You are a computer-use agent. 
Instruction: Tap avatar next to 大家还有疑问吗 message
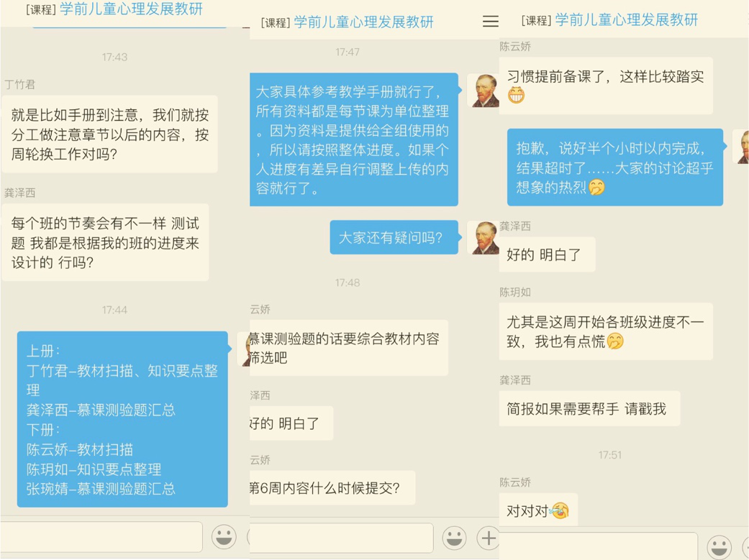(x=483, y=237)
